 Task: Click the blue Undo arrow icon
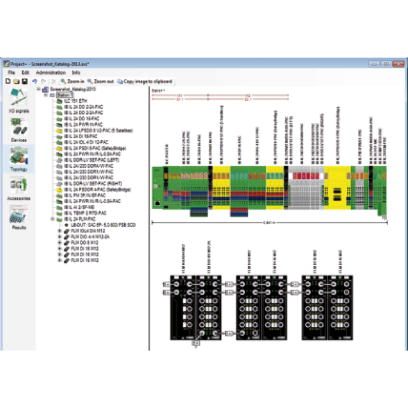(x=35, y=81)
